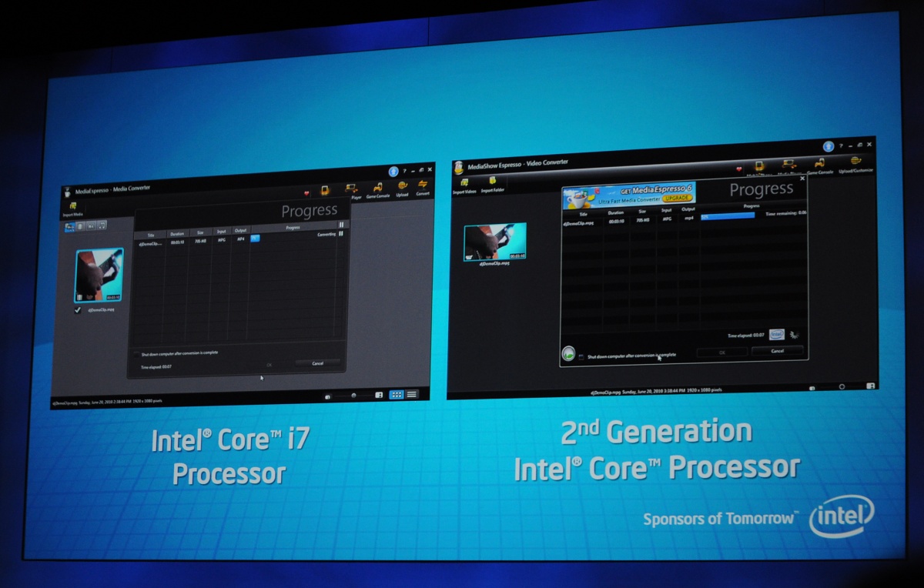Viewport: 924px width, 588px height.
Task: Toggle shut down after conversion in MediaShow Espresso
Action: [x=581, y=356]
